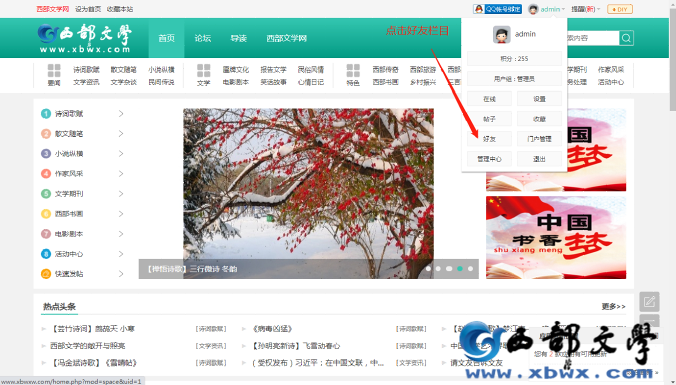This screenshot has height=385, width=676.
Task: Open headline 西部文学的敞开与照亮
Action: (88, 346)
